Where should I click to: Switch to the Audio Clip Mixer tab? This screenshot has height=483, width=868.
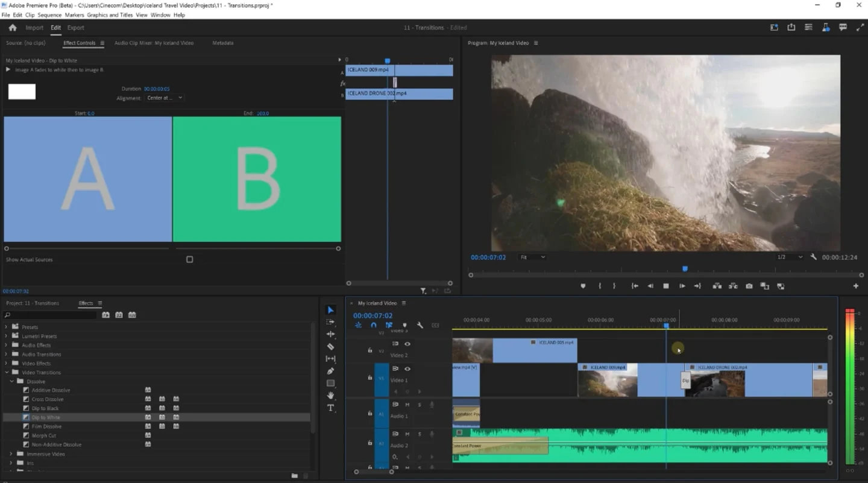(x=154, y=43)
